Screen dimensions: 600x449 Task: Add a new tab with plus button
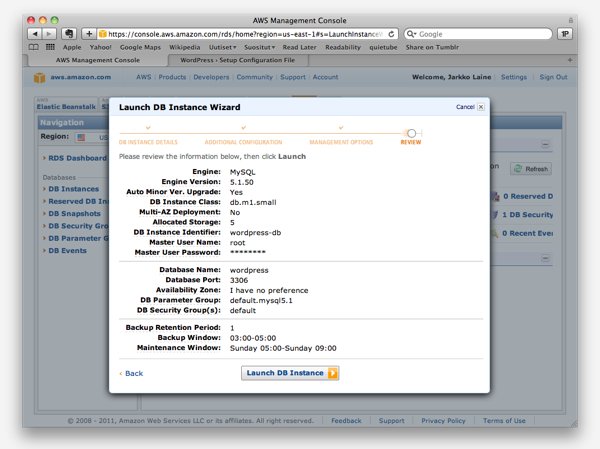tap(570, 60)
